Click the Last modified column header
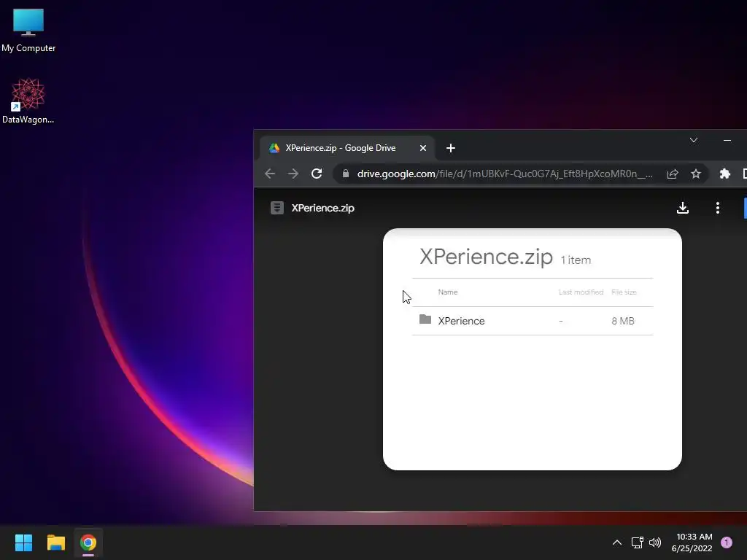Image resolution: width=747 pixels, height=560 pixels. tap(581, 292)
